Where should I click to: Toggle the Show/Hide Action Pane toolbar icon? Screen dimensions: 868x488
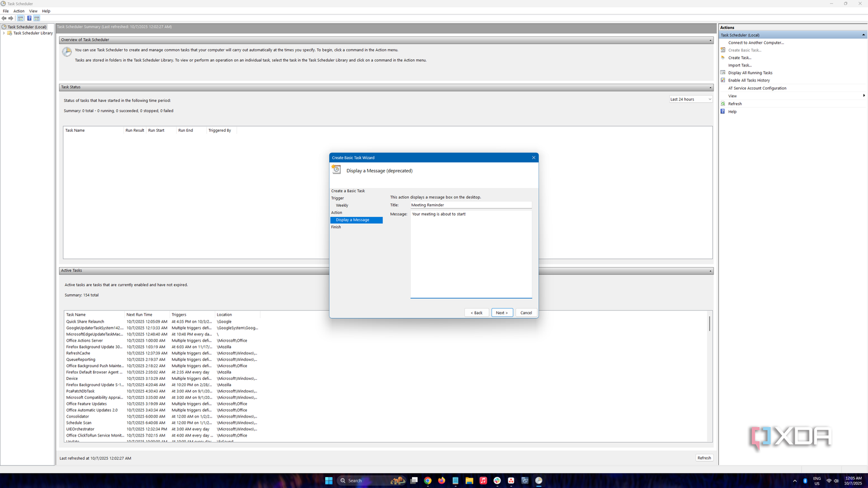coord(36,19)
